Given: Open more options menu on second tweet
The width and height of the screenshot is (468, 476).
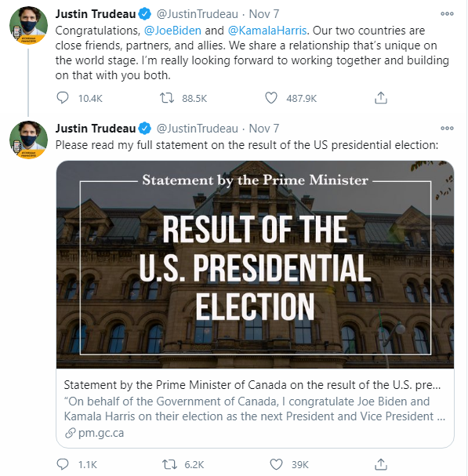Looking at the screenshot, I should coord(447,128).
